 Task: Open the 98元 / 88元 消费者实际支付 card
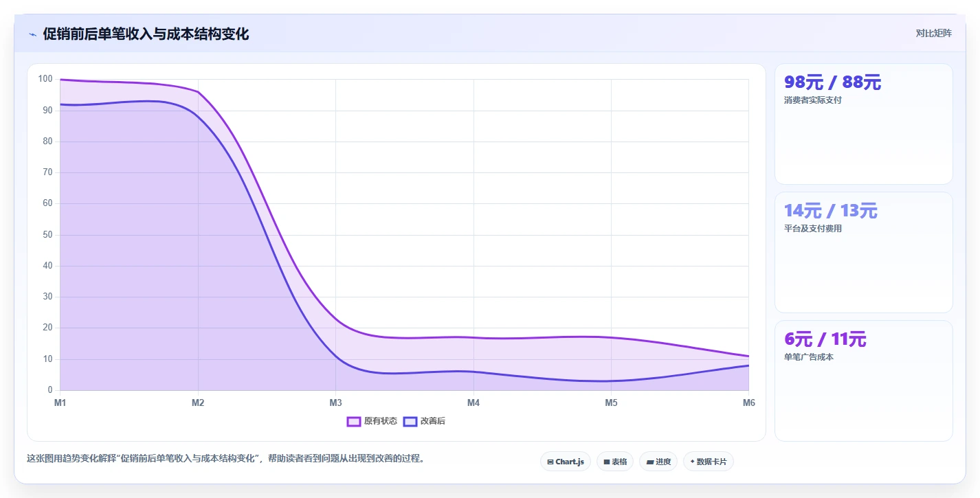[x=863, y=124]
